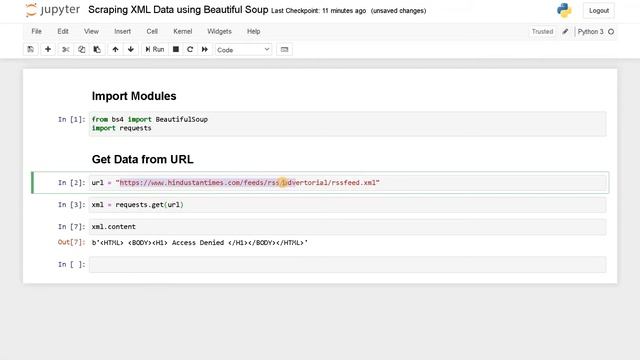
Task: Click the Python logo icon
Action: [564, 10]
